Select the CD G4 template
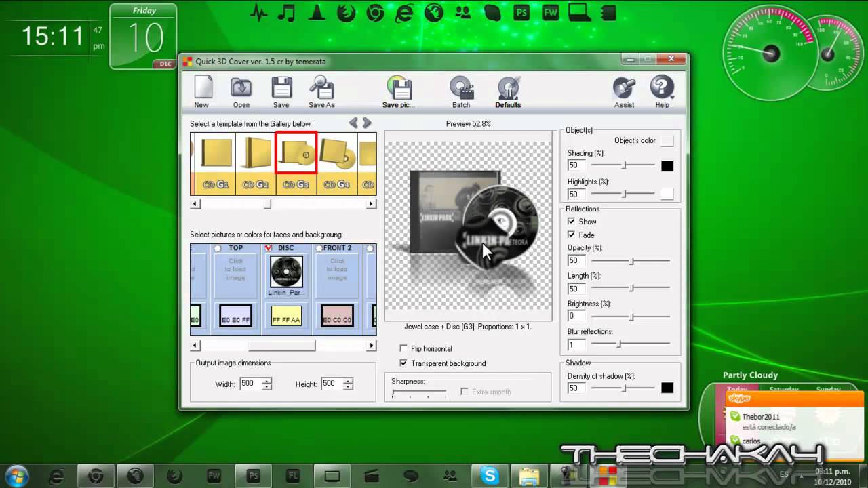This screenshot has height=488, width=868. click(336, 163)
